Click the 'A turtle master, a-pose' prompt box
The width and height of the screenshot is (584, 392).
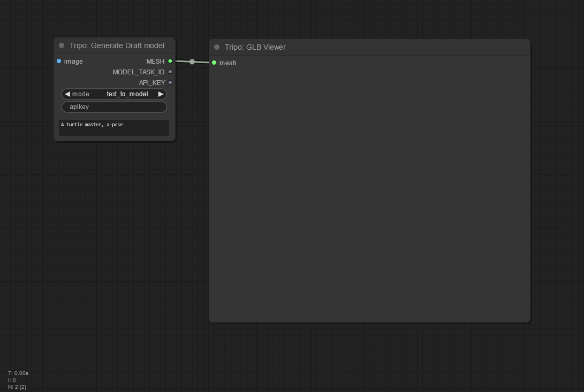114,128
